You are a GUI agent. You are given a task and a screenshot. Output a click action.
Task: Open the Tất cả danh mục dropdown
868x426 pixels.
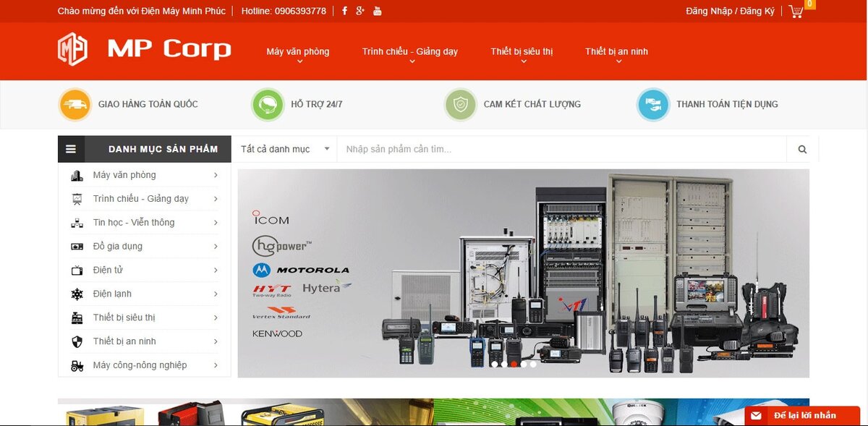284,149
